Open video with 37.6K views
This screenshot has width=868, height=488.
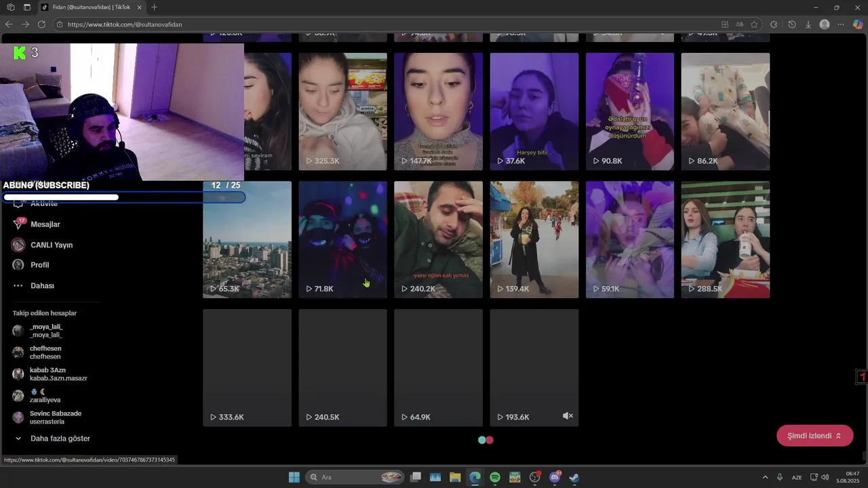click(x=534, y=112)
